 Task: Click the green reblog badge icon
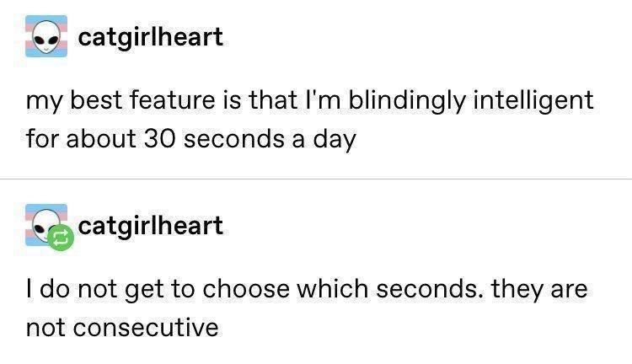pos(60,239)
